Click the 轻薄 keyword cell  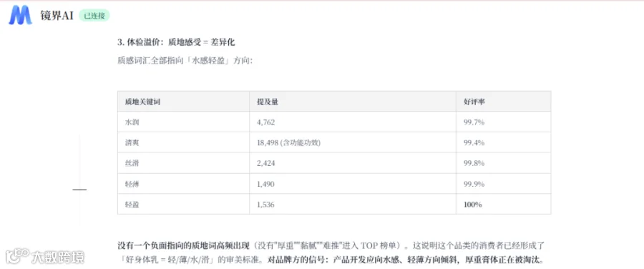click(184, 184)
